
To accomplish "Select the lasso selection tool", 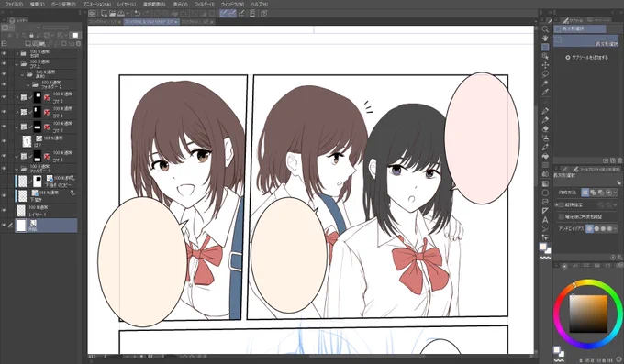I will click(545, 74).
